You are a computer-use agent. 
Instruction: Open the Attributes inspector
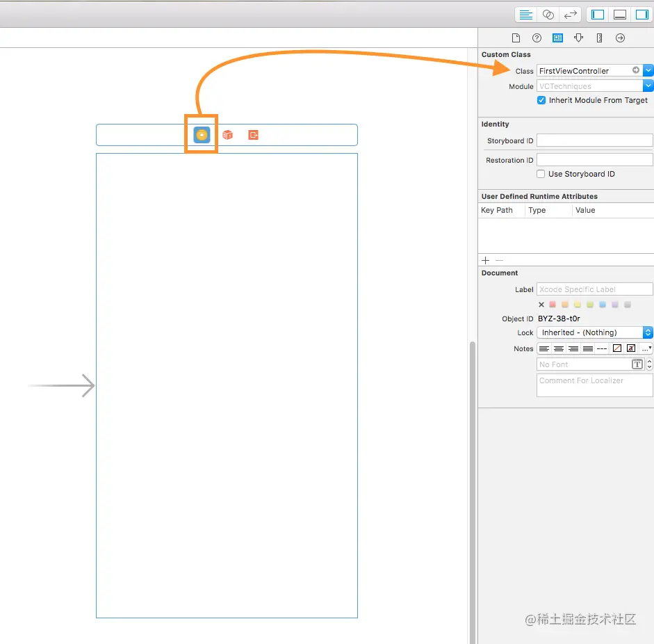tap(578, 38)
